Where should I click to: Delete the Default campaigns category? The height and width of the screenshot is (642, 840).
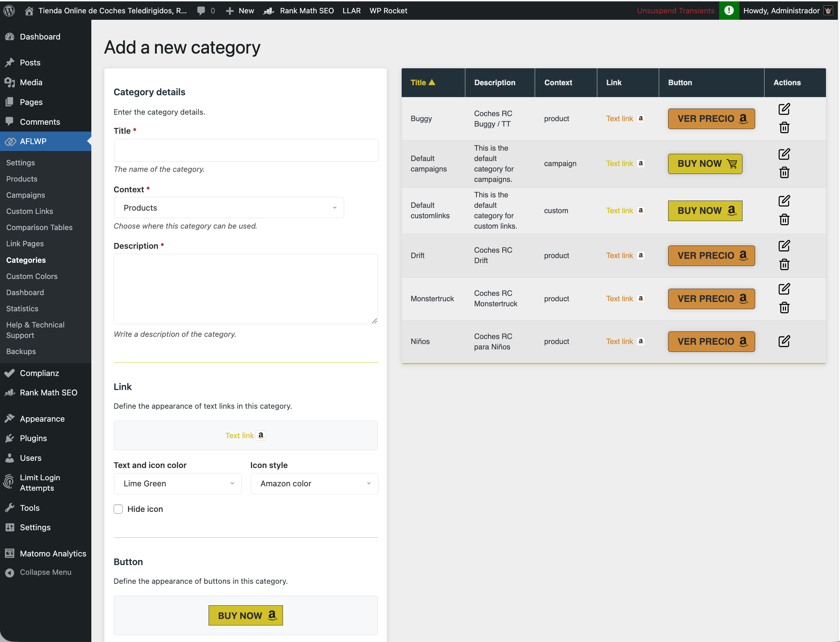[x=784, y=173]
